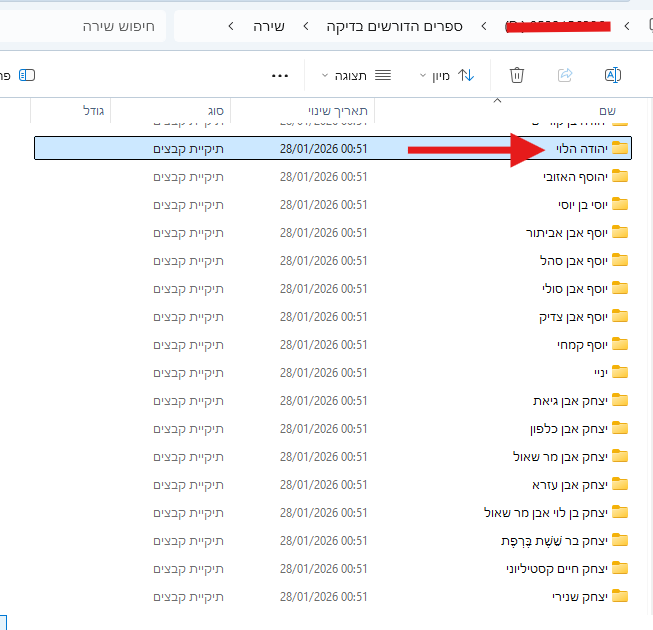Open the See more ellipsis menu
The width and height of the screenshot is (653, 630).
(281, 75)
